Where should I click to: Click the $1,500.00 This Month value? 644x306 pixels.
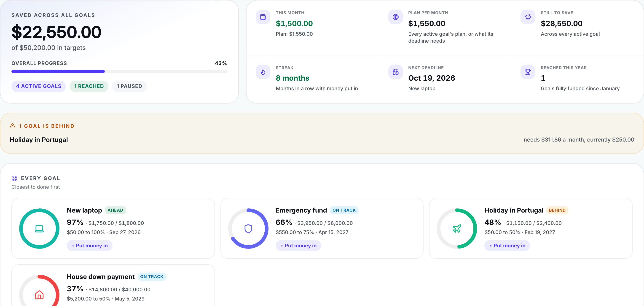tap(294, 23)
